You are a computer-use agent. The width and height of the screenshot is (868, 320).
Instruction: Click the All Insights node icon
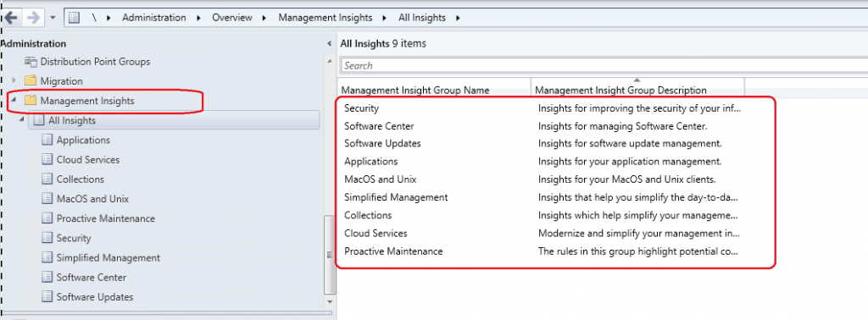pyautogui.click(x=39, y=120)
